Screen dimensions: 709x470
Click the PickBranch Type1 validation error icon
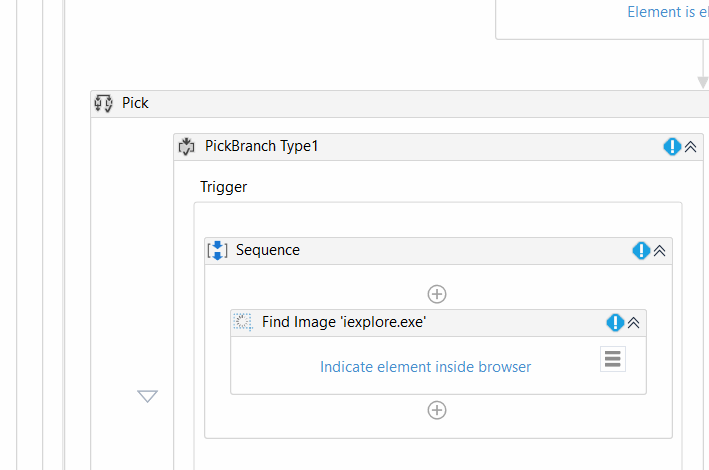click(x=672, y=146)
